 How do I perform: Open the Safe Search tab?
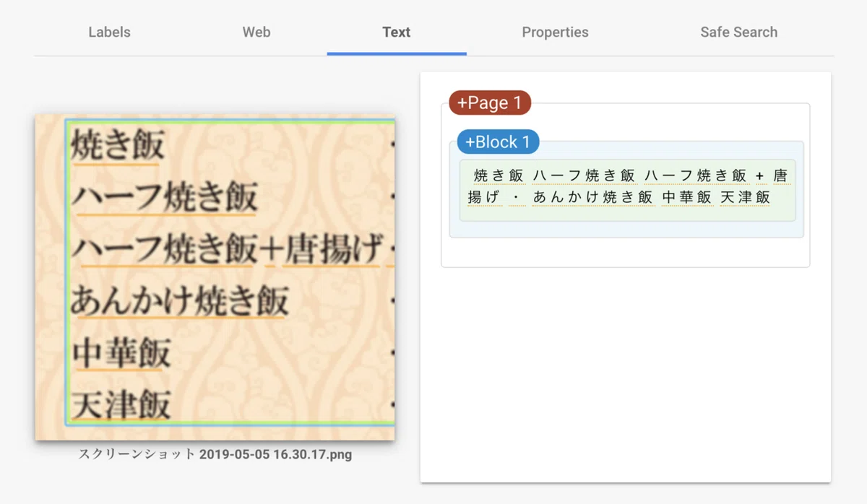[738, 32]
